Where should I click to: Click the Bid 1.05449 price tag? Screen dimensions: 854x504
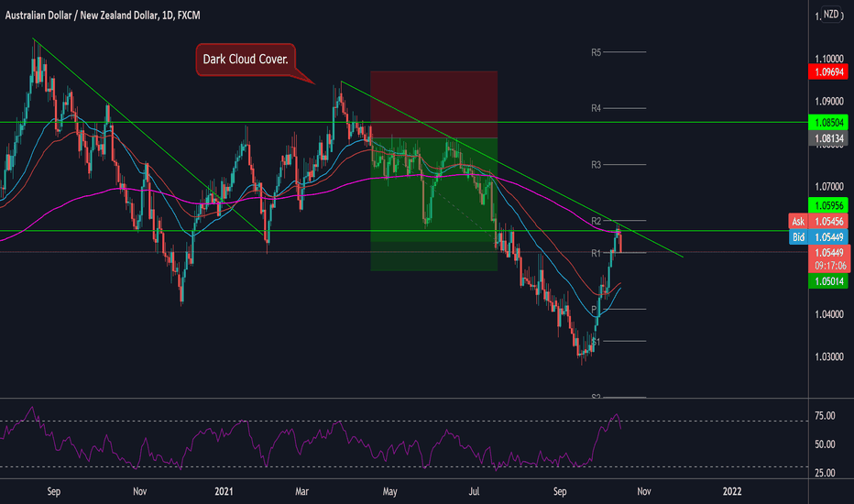[x=818, y=237]
